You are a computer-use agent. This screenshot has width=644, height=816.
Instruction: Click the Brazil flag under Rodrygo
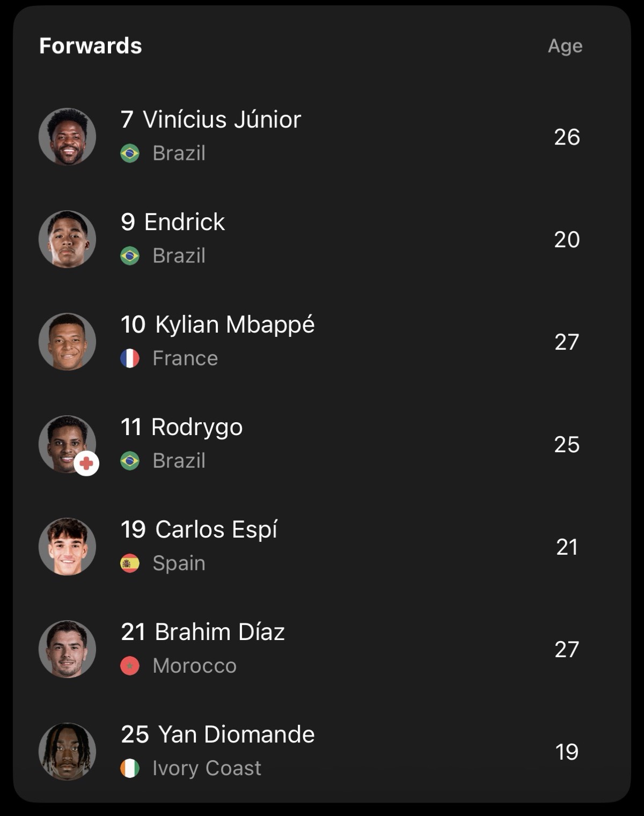130,461
